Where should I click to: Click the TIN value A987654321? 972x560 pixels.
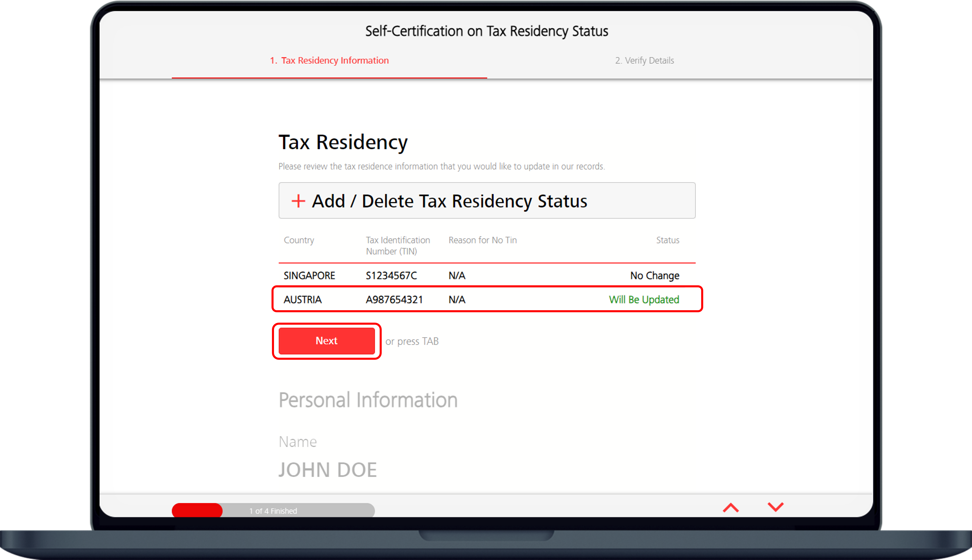click(394, 300)
